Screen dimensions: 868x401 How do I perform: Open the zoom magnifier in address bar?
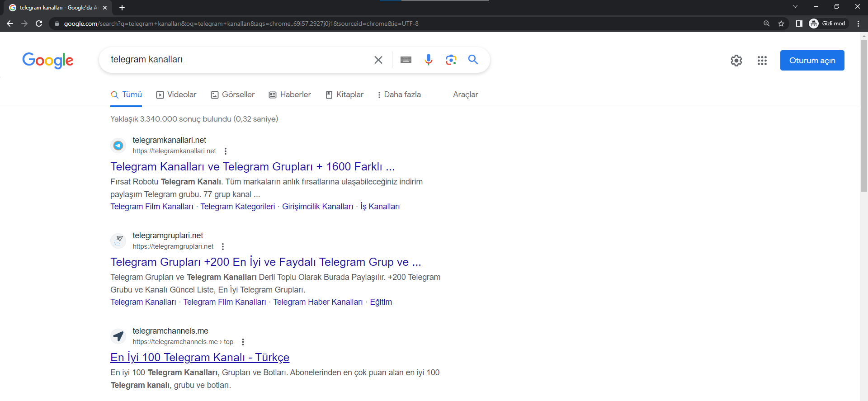point(767,24)
